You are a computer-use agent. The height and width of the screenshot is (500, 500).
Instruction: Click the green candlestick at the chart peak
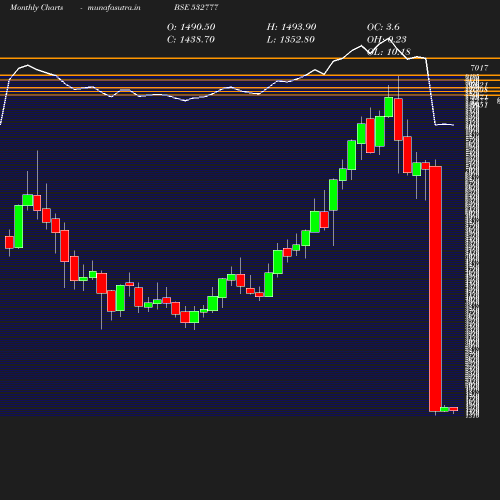pos(388,107)
